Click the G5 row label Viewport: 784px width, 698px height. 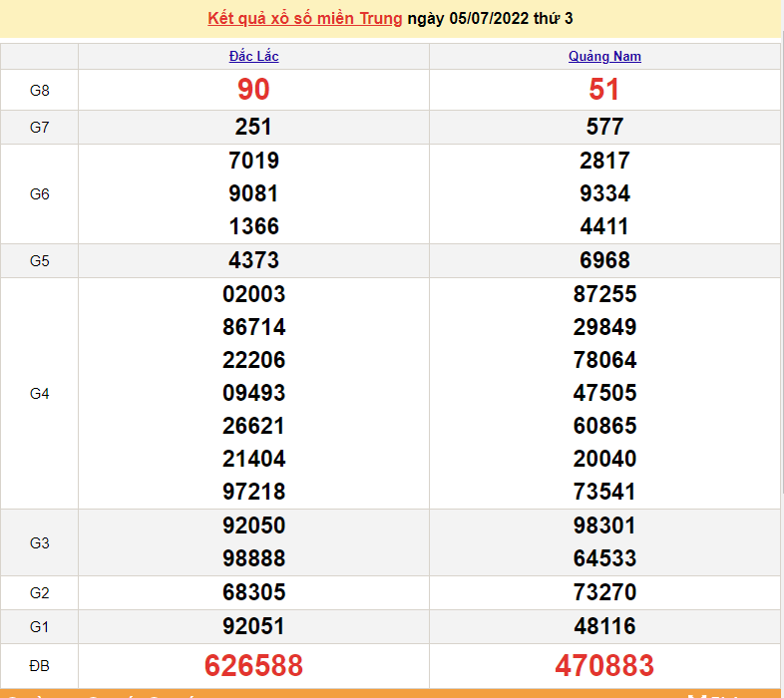coord(40,261)
